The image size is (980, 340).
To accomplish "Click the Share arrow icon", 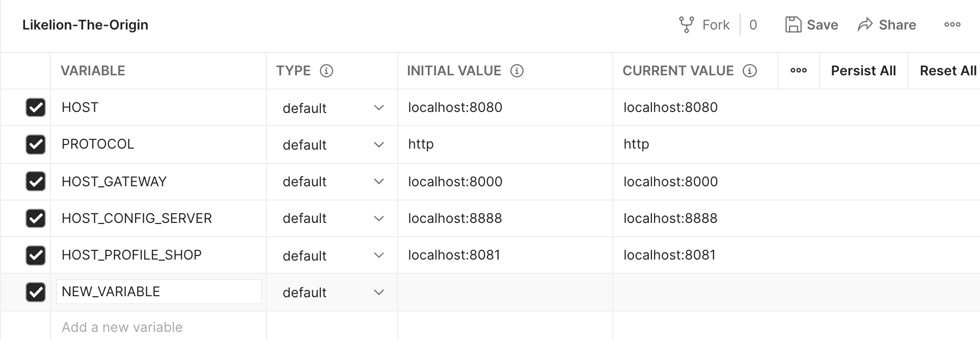I will [865, 24].
